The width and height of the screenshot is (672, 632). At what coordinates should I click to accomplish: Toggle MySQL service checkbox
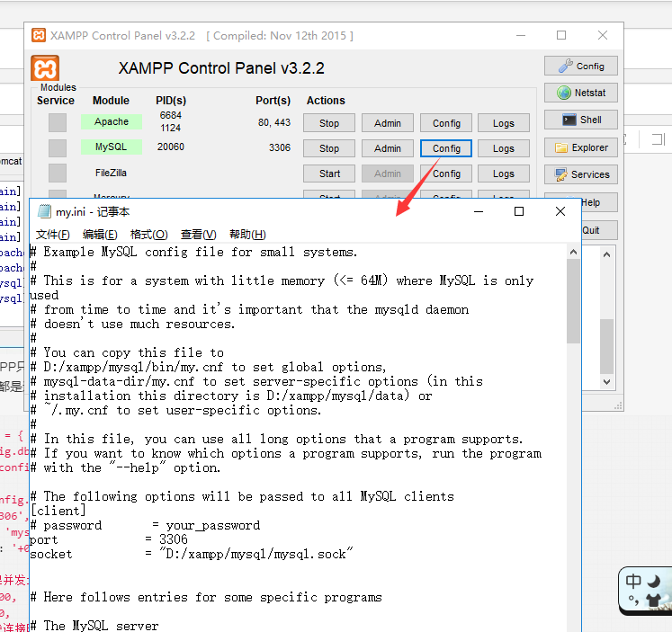point(58,148)
